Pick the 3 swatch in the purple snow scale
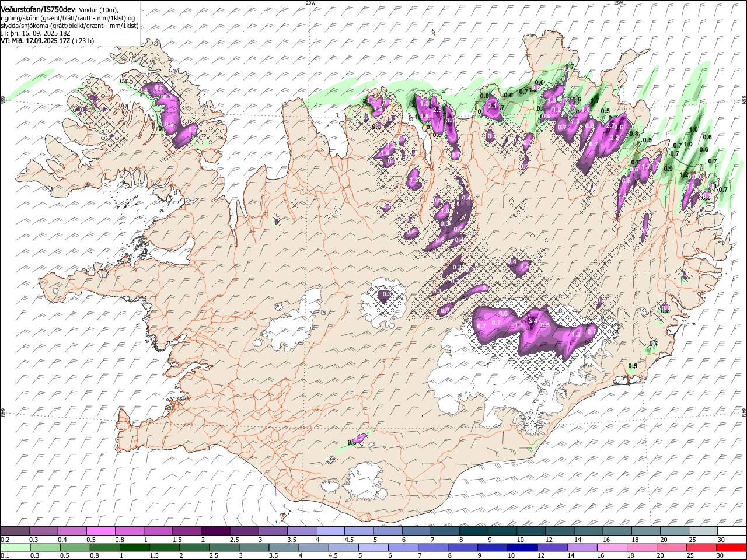 [x=273, y=531]
